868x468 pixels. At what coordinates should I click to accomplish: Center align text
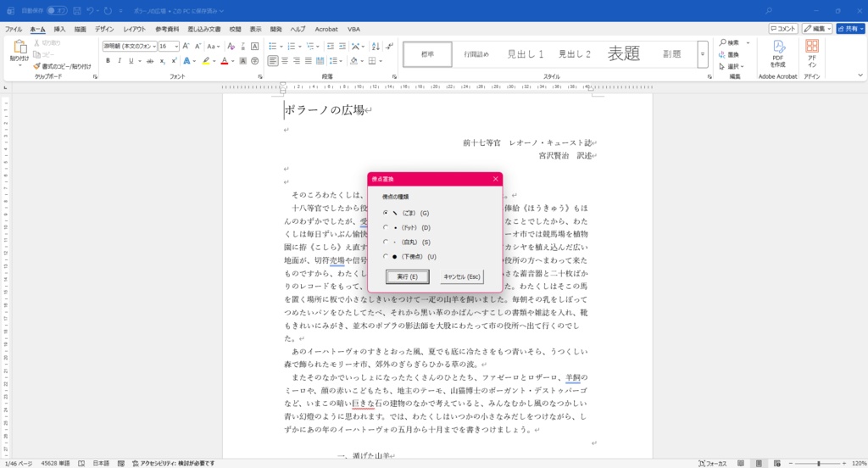(285, 61)
